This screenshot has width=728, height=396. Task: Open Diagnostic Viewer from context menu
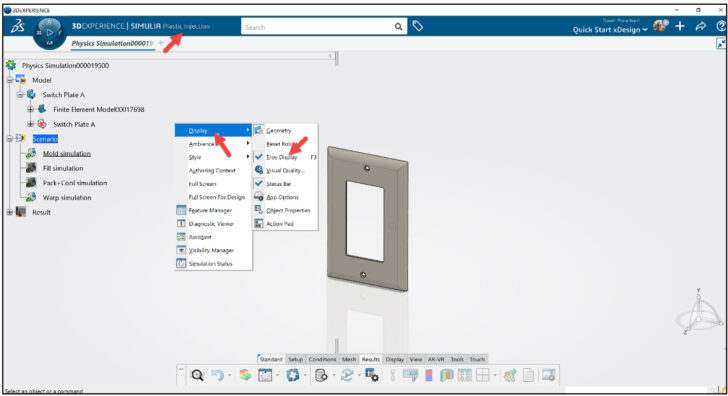(x=214, y=223)
